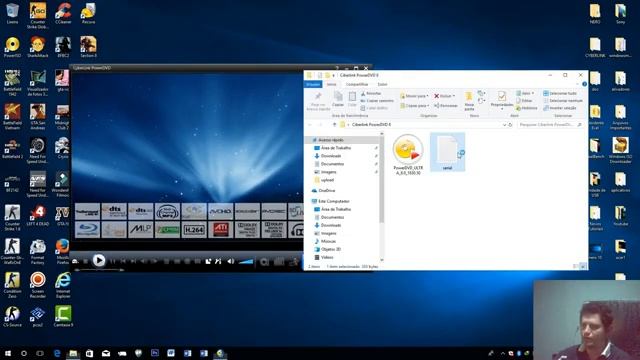Open the Copiar para dropdown
The width and height of the screenshot is (640, 360).
[414, 106]
